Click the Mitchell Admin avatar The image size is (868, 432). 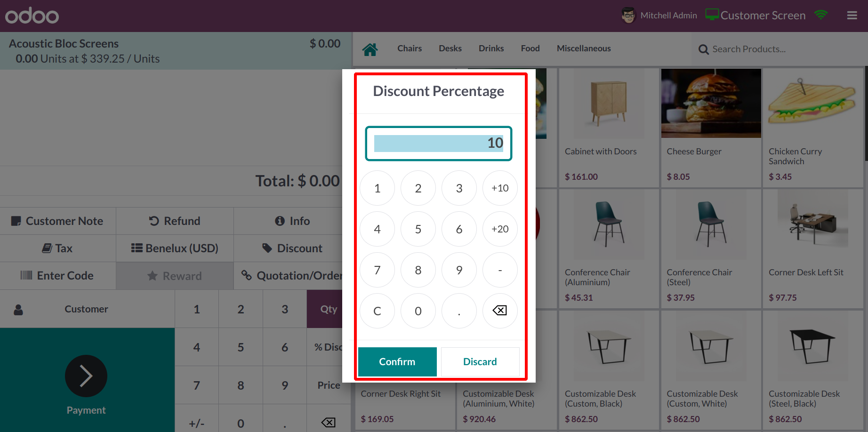(628, 16)
